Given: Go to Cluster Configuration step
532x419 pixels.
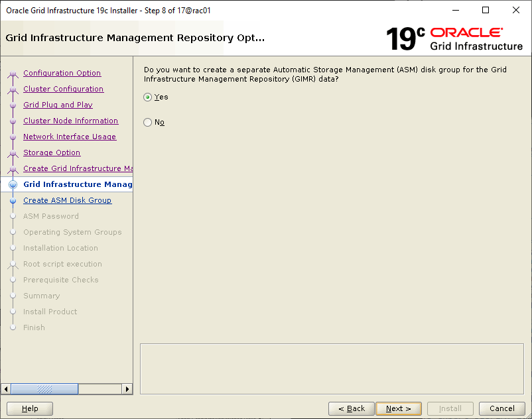Looking at the screenshot, I should [63, 89].
